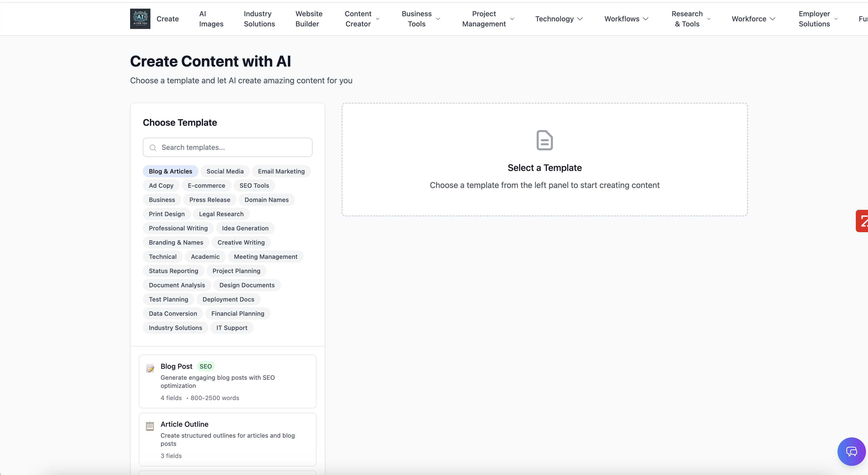Expand the Workflows menu chevron

646,19
